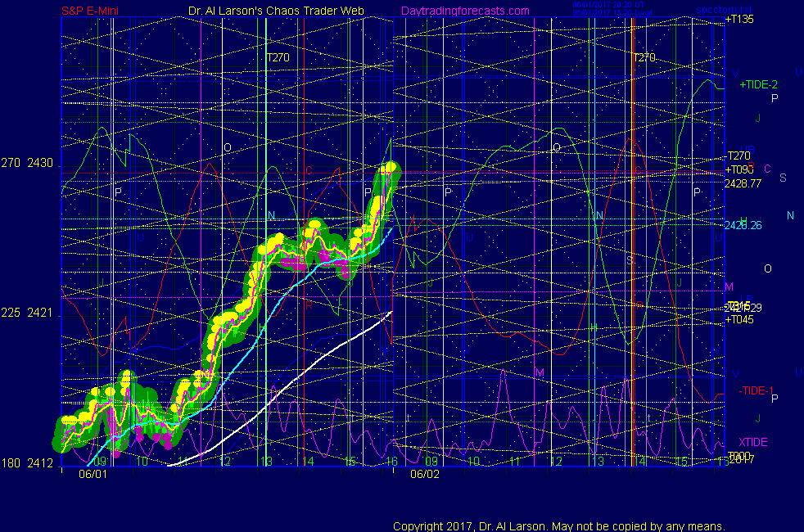Click the white O label inside the 06/01 panel
This screenshot has height=532, width=804.
[x=228, y=147]
